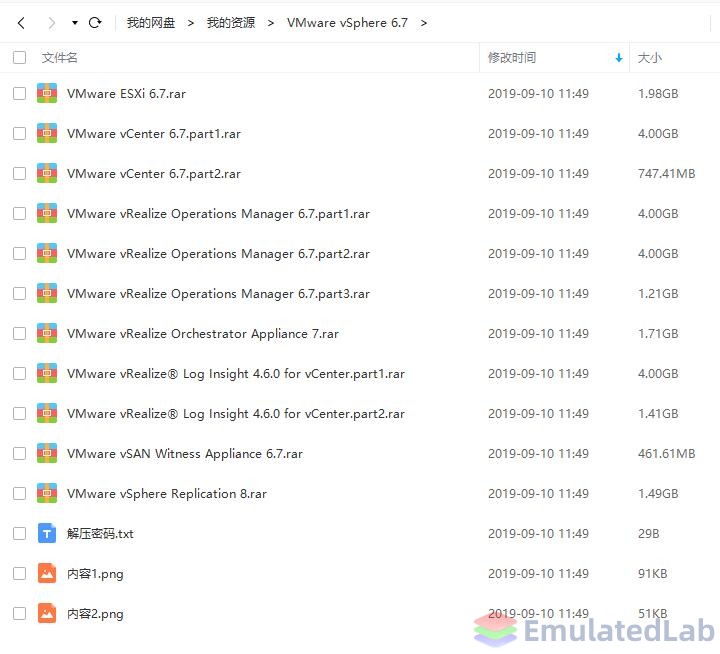720x654 pixels.
Task: Click the blue sort direction arrow
Action: (619, 57)
